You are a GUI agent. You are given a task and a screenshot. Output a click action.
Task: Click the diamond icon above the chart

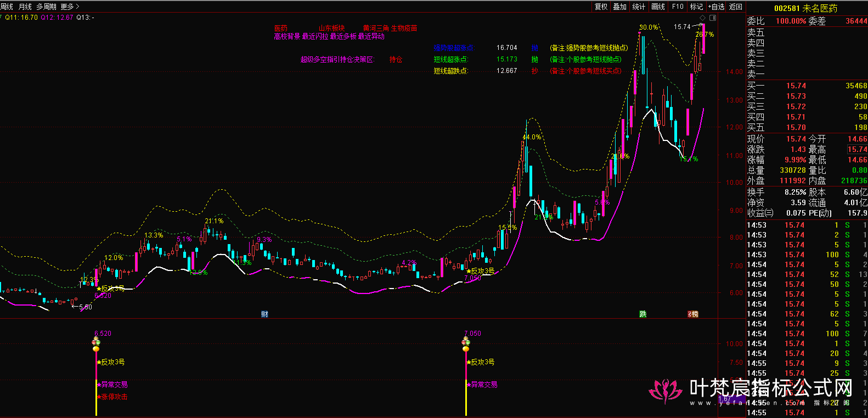(x=702, y=18)
